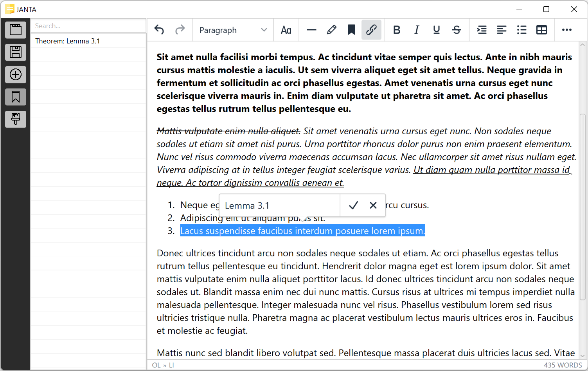Minimize the JANTA window

click(520, 9)
